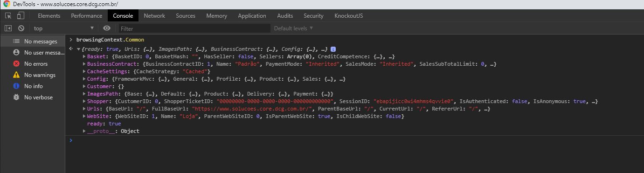This screenshot has height=173, width=644.
Task: Switch to the Sources tab
Action: 186,16
